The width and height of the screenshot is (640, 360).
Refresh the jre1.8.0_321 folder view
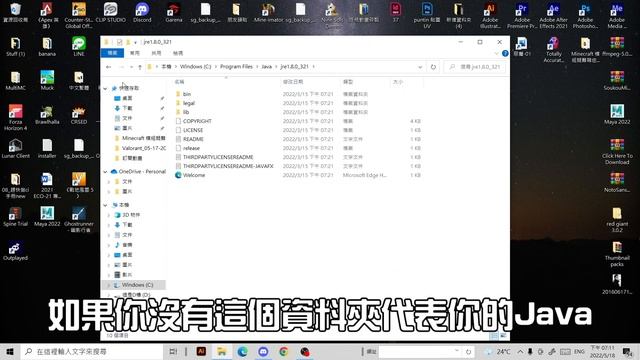click(433, 67)
